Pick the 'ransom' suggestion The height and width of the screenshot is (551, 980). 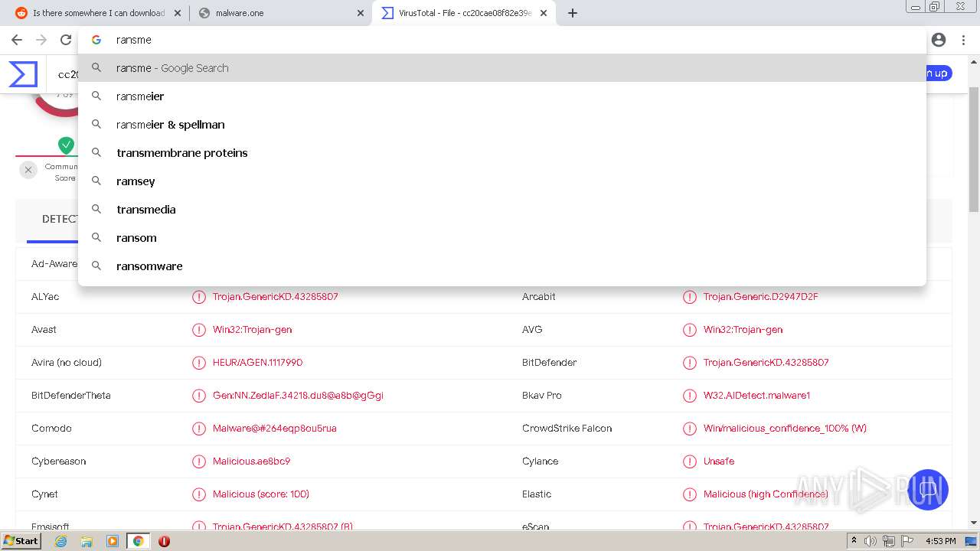pyautogui.click(x=501, y=238)
